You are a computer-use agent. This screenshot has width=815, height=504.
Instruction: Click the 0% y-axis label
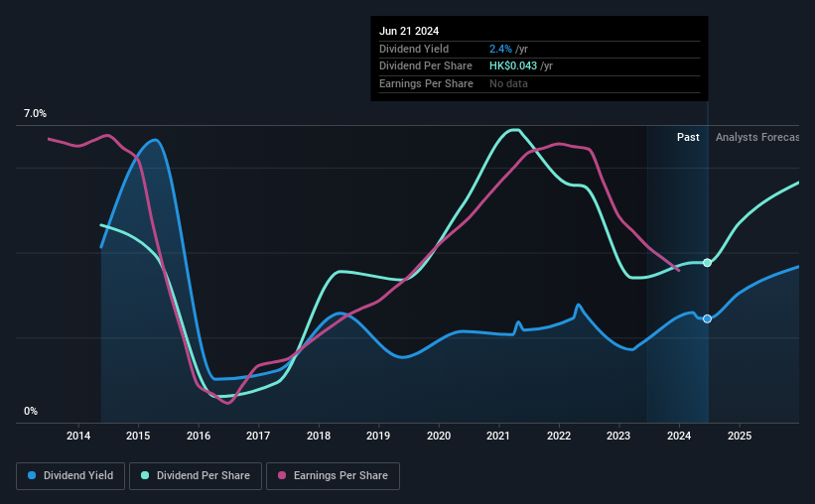pos(31,411)
